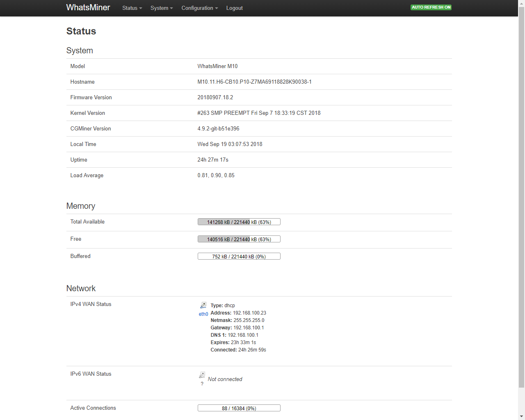This screenshot has width=525, height=420.
Task: Expand the Configuration dropdown menu
Action: [200, 8]
